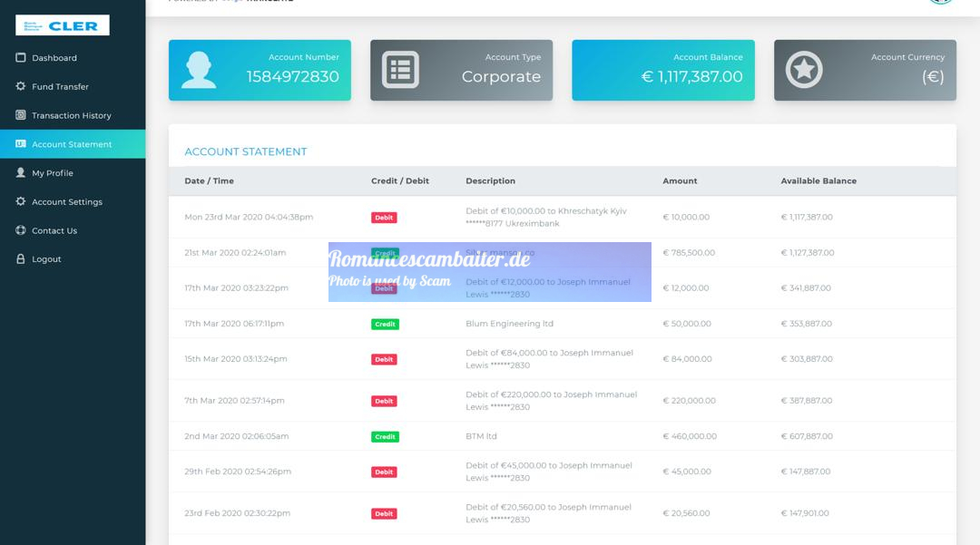Select the BTM ltd transaction row

coord(562,436)
